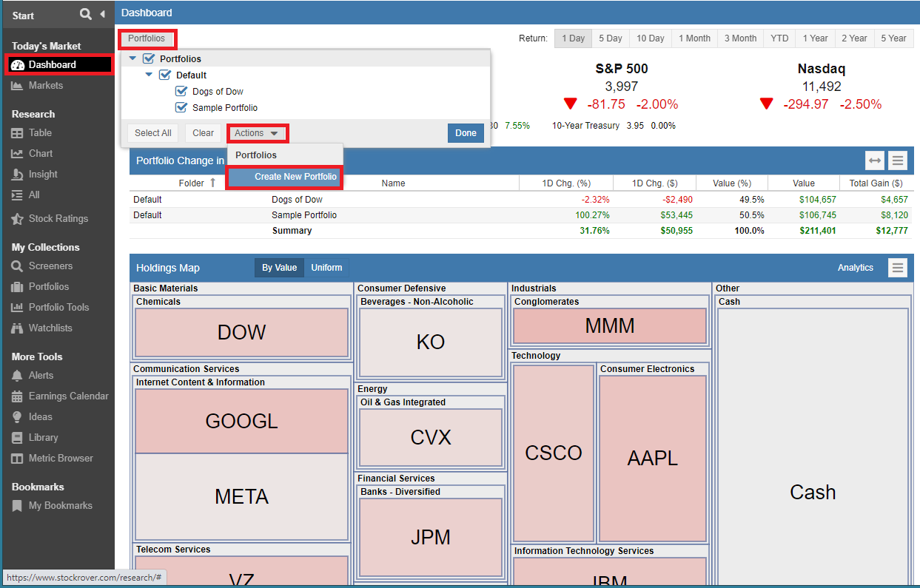Toggle the Default folder checkbox
The width and height of the screenshot is (920, 588).
point(165,75)
